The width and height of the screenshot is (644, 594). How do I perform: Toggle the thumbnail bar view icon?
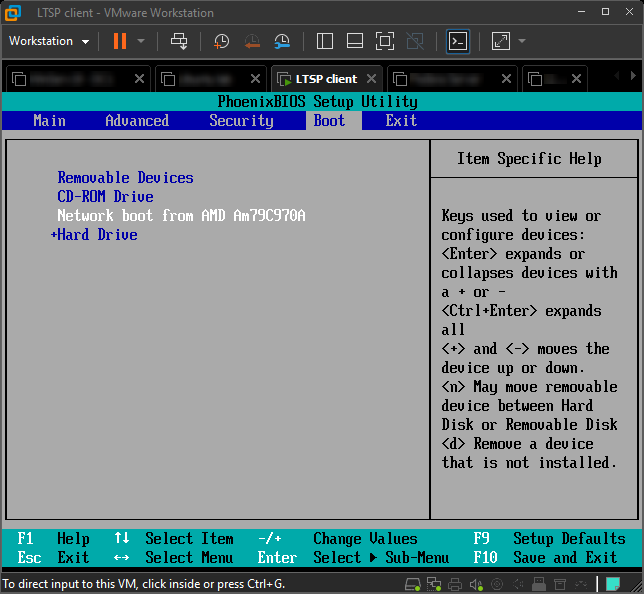click(x=354, y=41)
